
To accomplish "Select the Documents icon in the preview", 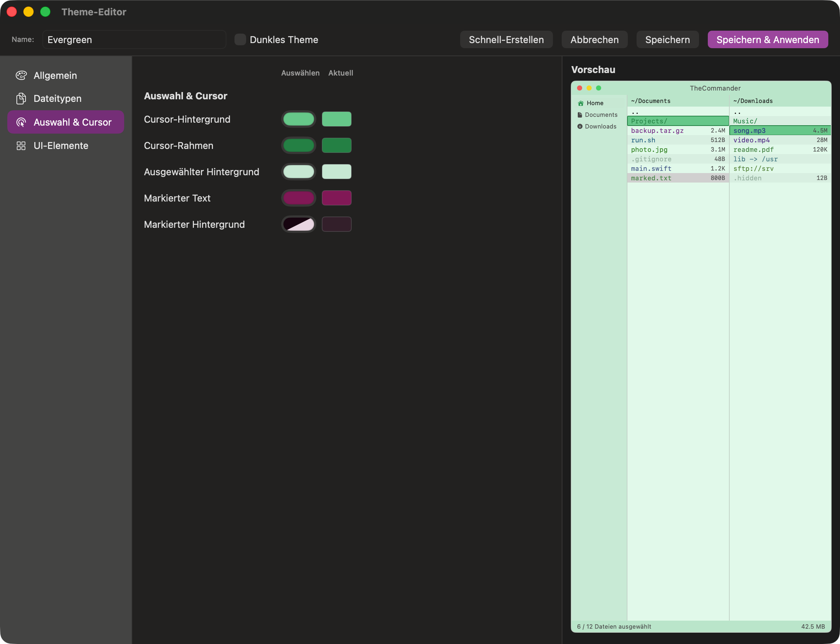I will [580, 115].
